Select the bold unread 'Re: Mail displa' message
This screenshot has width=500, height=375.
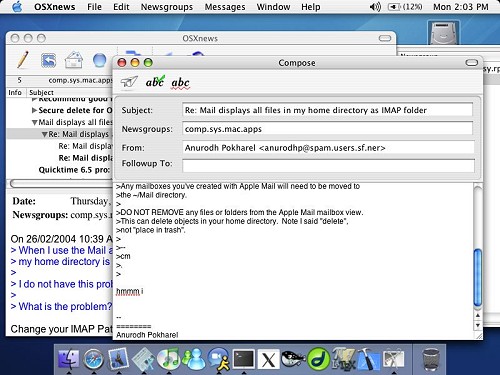(x=85, y=158)
